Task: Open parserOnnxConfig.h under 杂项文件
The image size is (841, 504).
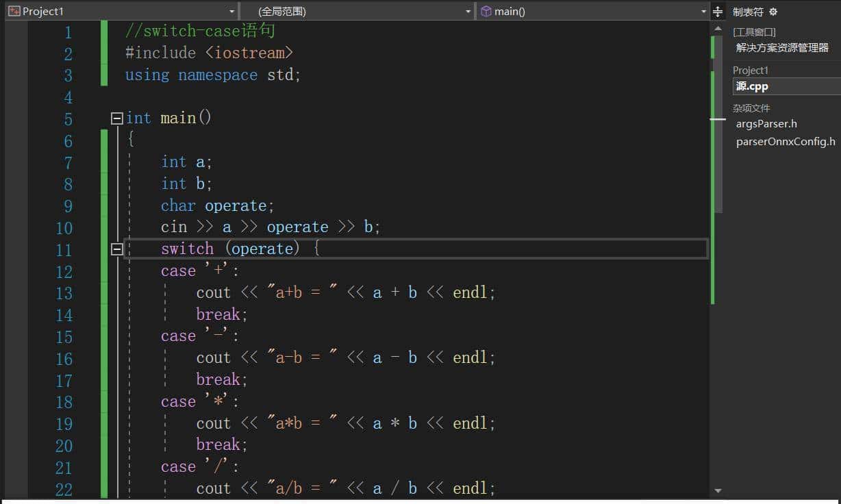Action: click(x=786, y=141)
